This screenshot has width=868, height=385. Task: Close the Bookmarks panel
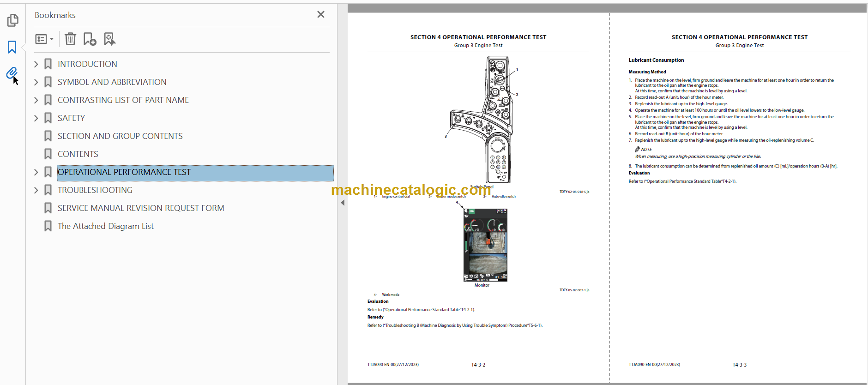pyautogui.click(x=321, y=14)
